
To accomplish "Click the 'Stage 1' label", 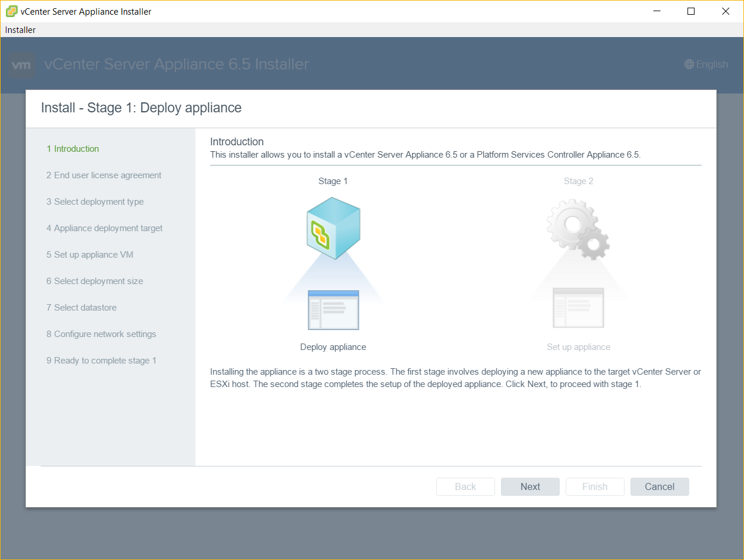I will [333, 181].
